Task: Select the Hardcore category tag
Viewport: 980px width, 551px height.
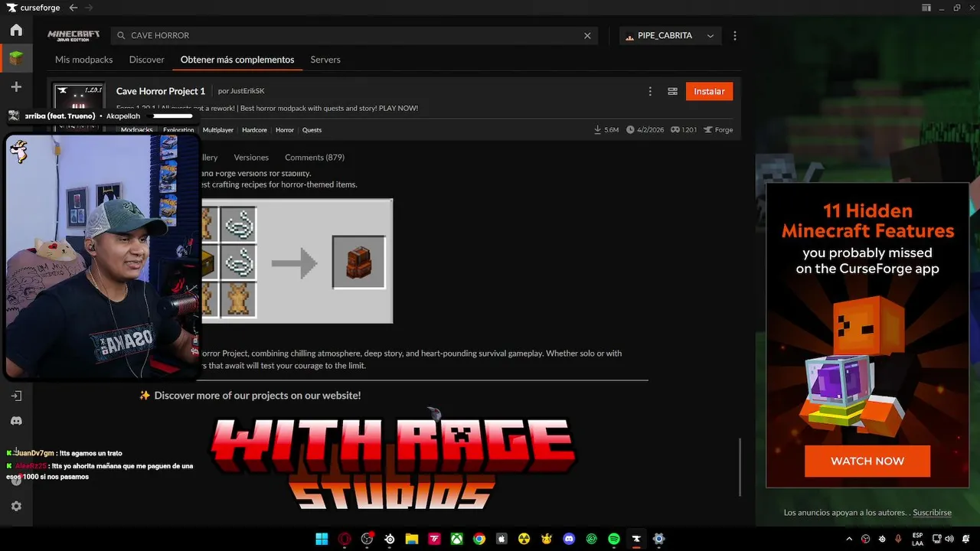Action: (254, 130)
